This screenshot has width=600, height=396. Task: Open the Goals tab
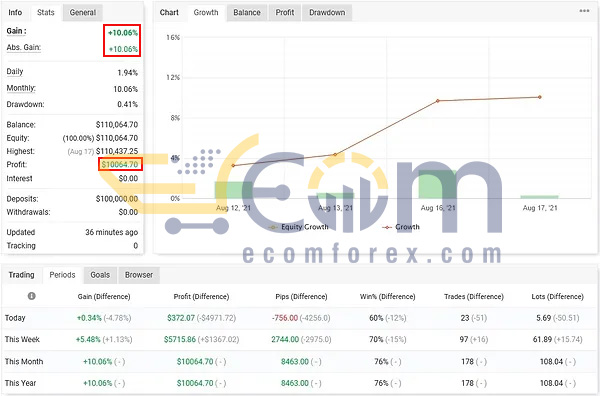(x=100, y=275)
